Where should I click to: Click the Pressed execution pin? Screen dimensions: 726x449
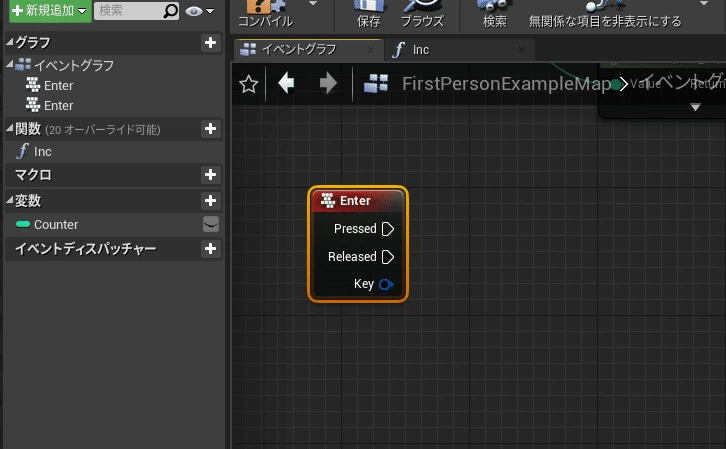(388, 229)
